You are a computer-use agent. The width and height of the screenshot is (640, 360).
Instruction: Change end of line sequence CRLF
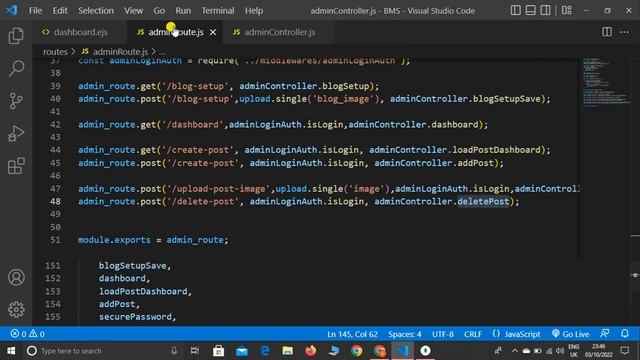(x=473, y=334)
